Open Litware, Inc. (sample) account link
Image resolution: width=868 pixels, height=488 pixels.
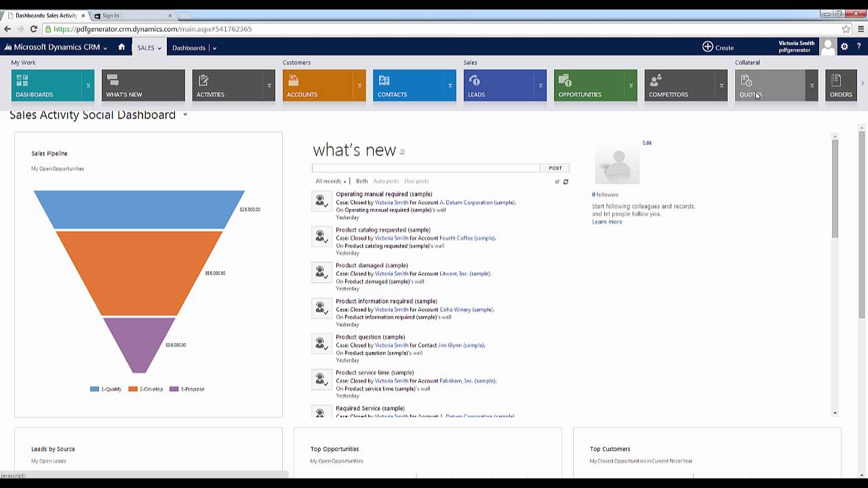click(465, 274)
